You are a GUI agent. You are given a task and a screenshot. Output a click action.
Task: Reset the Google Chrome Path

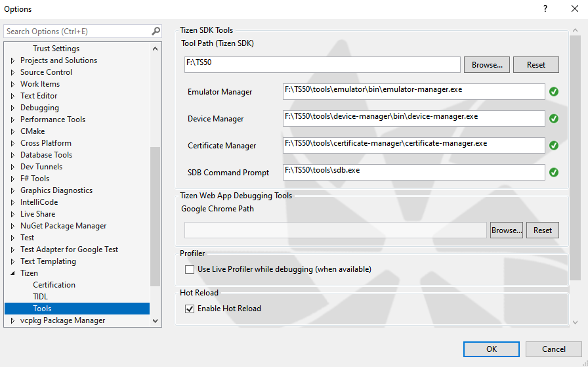click(x=542, y=230)
